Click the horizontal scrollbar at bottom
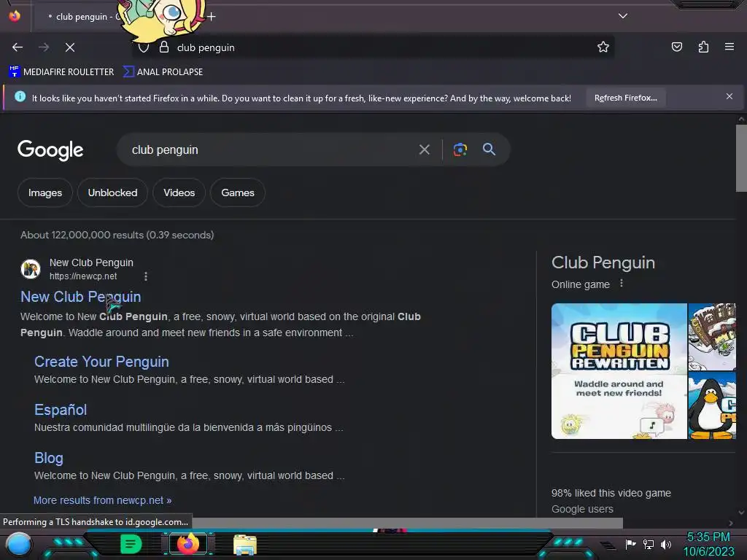 (407, 523)
